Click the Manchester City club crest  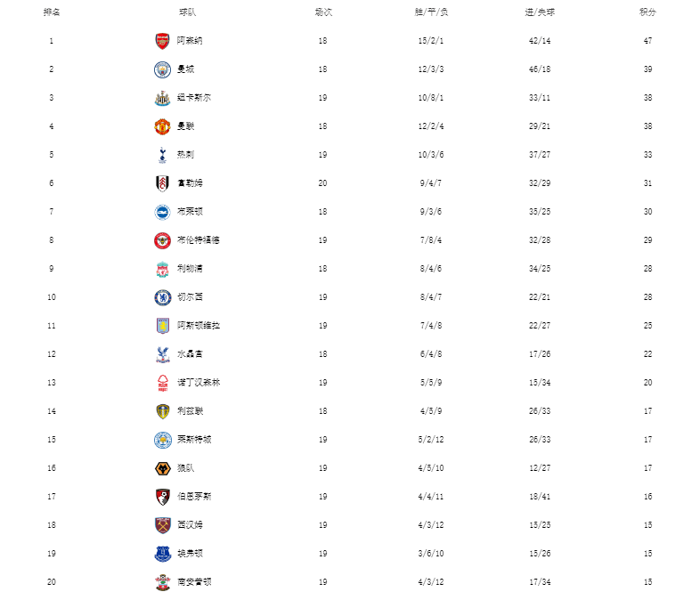click(x=162, y=69)
